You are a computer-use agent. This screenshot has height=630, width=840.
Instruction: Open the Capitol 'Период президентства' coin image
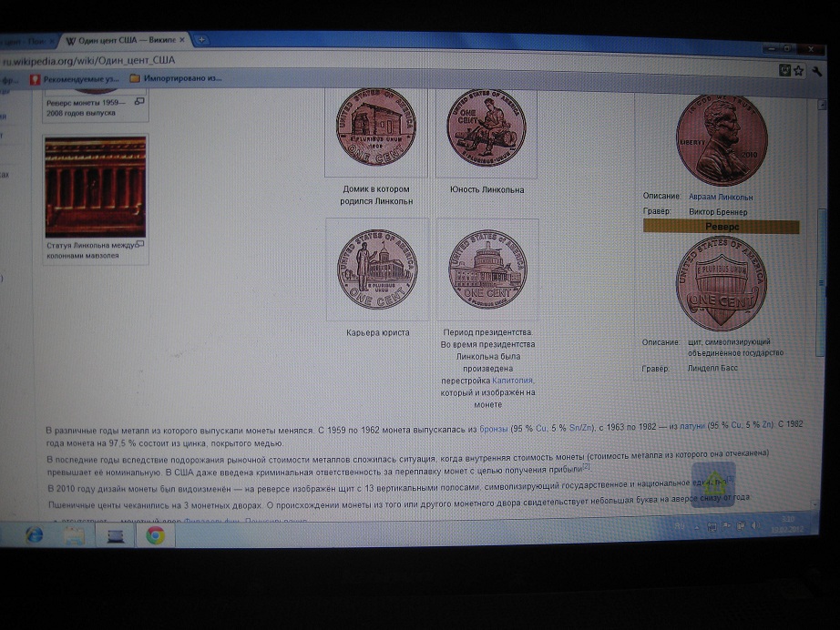pyautogui.click(x=488, y=269)
